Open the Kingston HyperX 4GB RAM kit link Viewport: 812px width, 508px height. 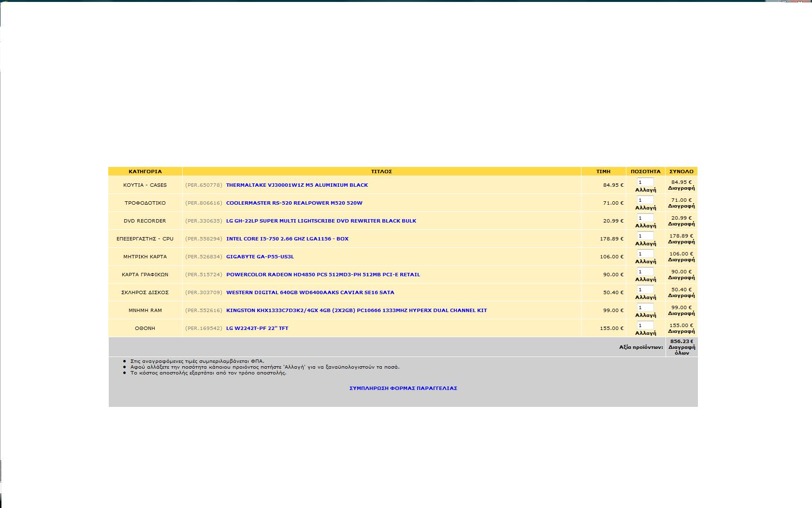click(x=356, y=310)
